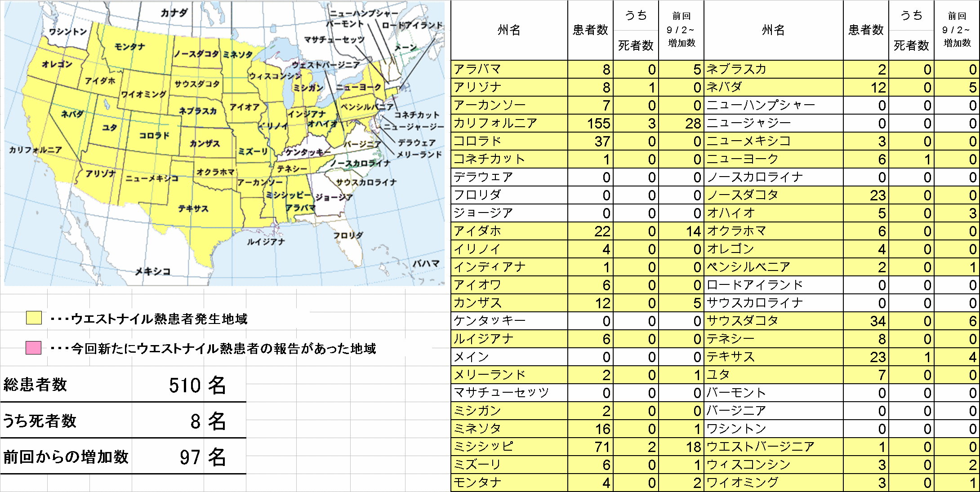Select the ユタ table cell
The image size is (980, 492).
pyautogui.click(x=774, y=375)
